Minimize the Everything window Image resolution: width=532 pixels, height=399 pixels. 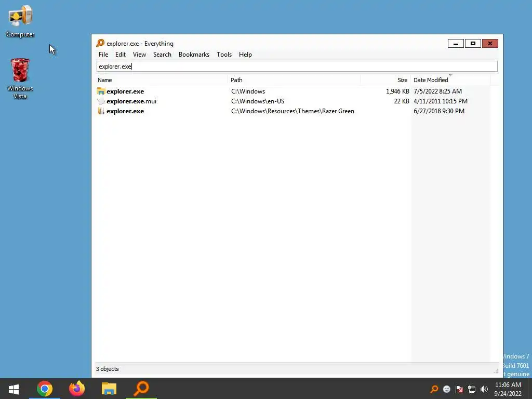point(456,44)
